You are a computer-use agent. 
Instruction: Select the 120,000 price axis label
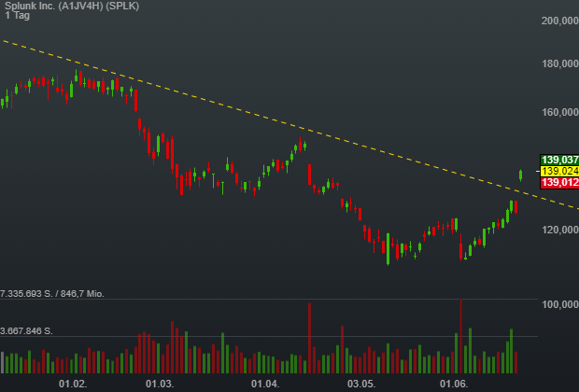coord(559,230)
